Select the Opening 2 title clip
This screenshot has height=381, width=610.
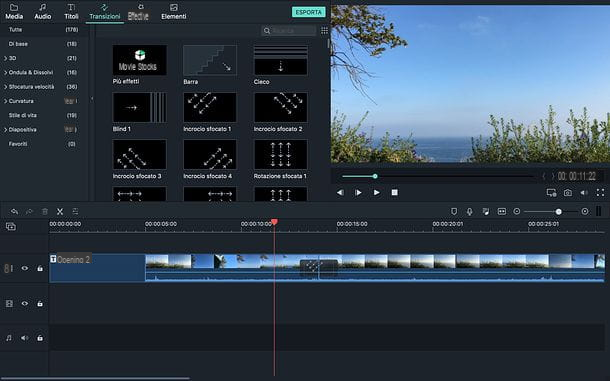97,268
